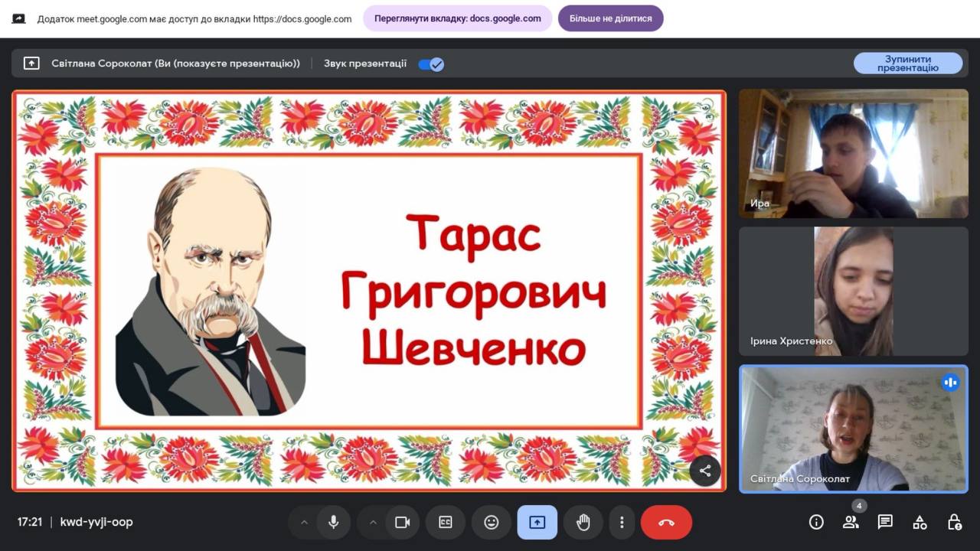Show the participants list

851,522
